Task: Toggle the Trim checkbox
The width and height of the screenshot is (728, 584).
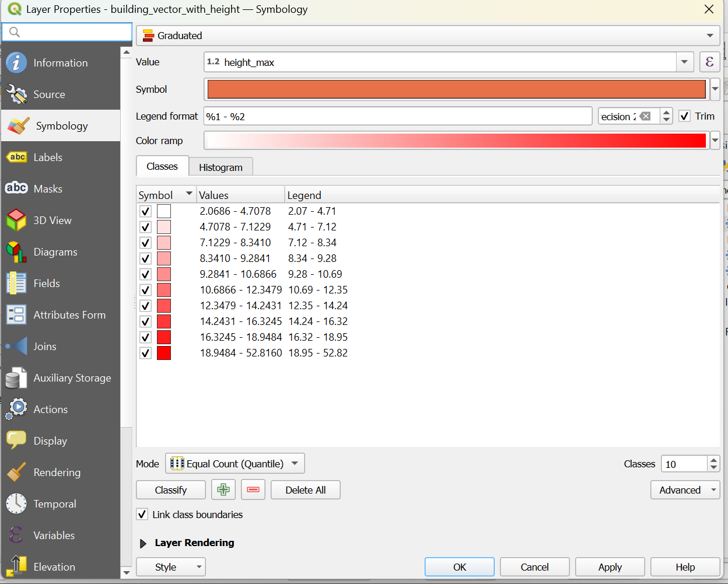Action: coord(685,116)
